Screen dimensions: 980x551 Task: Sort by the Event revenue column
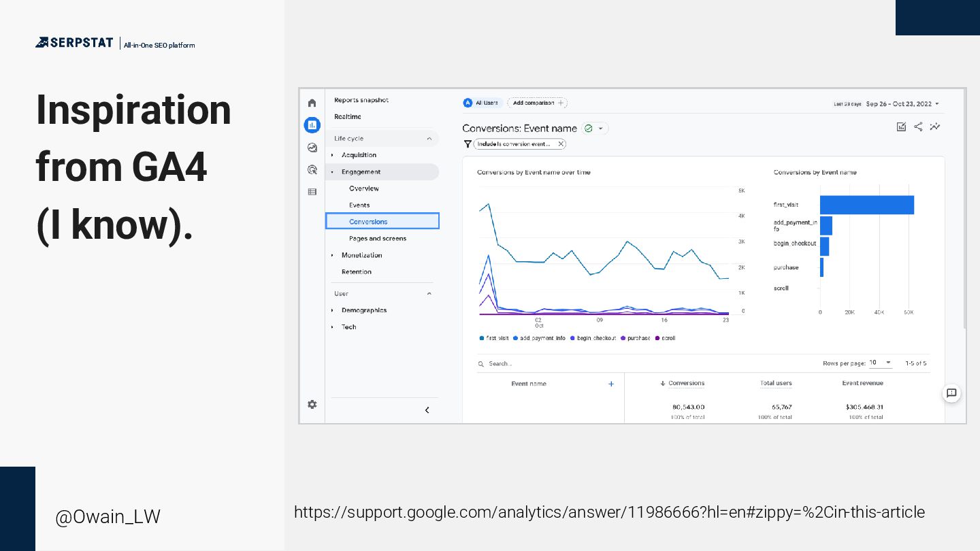pos(863,384)
